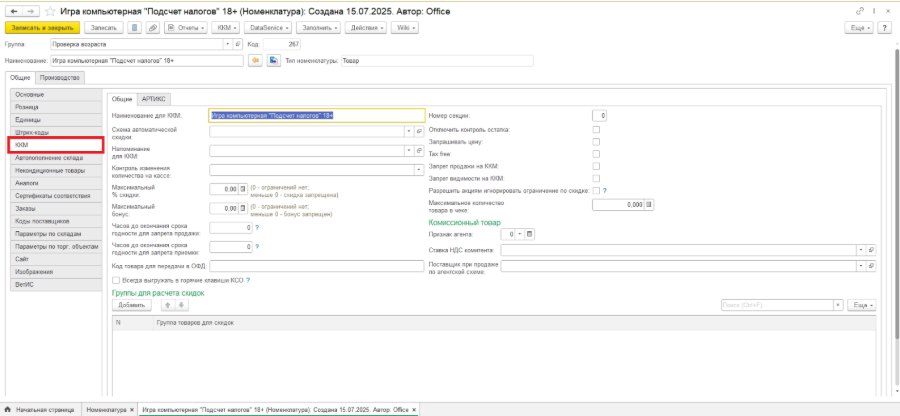This screenshot has height=416, width=900.
Task: Open Еще button next to the search field
Action: (x=862, y=305)
